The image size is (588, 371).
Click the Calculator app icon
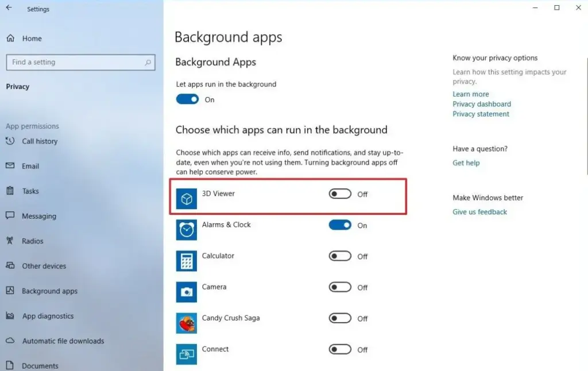pyautogui.click(x=187, y=261)
